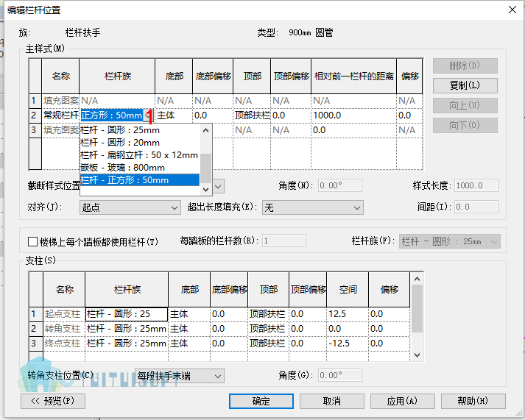The width and height of the screenshot is (525, 420).
Task: Select row header 2 in main pattern table
Action: 35,115
